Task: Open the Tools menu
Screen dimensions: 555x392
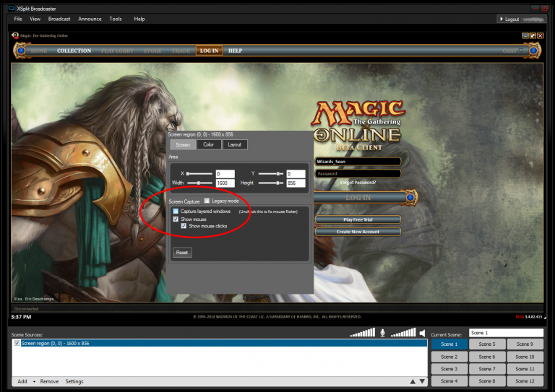Action: pos(116,19)
